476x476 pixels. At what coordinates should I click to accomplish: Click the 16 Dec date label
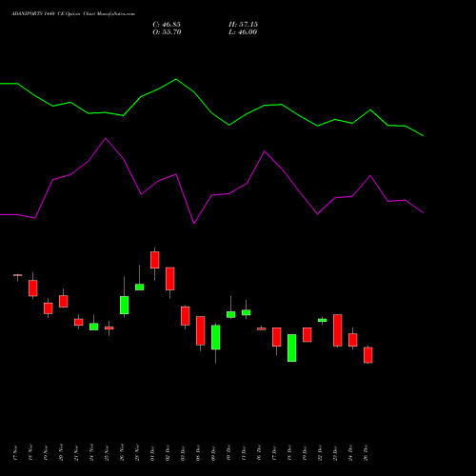coord(259,453)
